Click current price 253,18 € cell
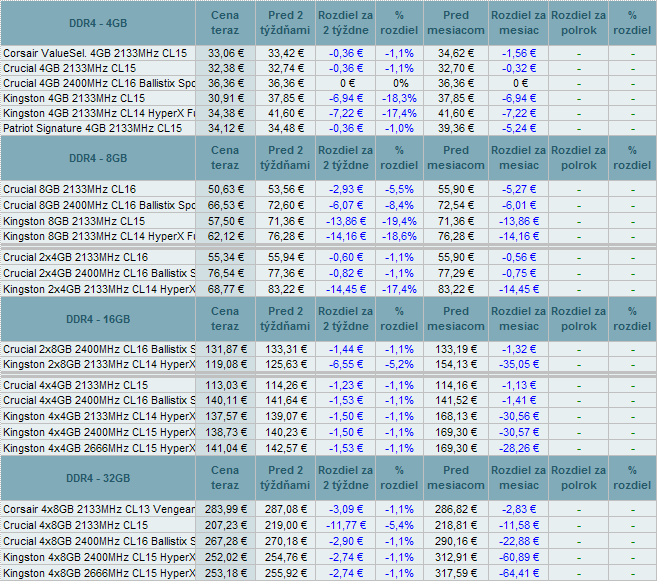 (x=225, y=573)
